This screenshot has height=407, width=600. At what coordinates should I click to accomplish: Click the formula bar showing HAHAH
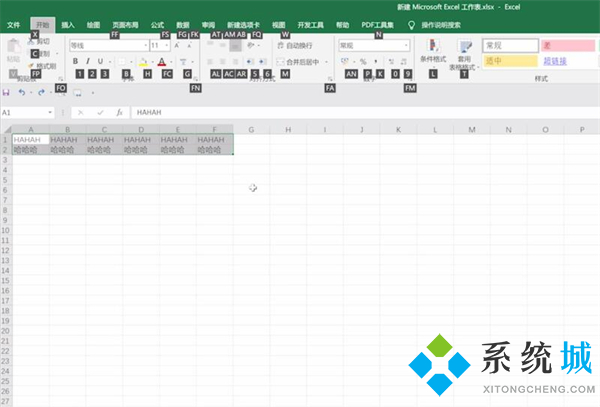click(x=365, y=112)
